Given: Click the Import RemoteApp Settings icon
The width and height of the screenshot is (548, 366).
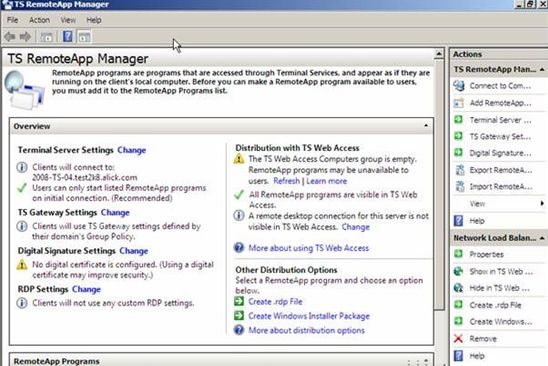Looking at the screenshot, I should point(460,186).
